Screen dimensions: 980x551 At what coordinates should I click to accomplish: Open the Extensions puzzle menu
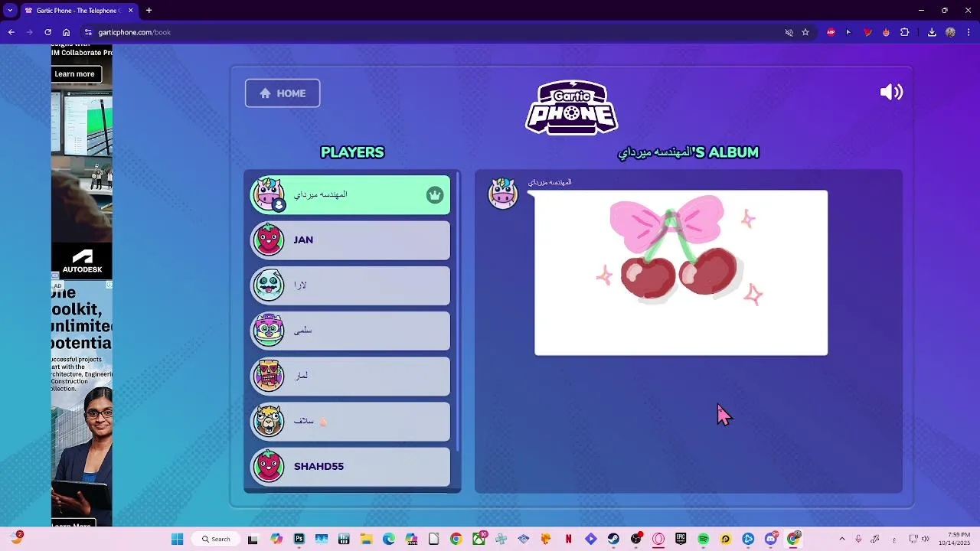tap(904, 32)
